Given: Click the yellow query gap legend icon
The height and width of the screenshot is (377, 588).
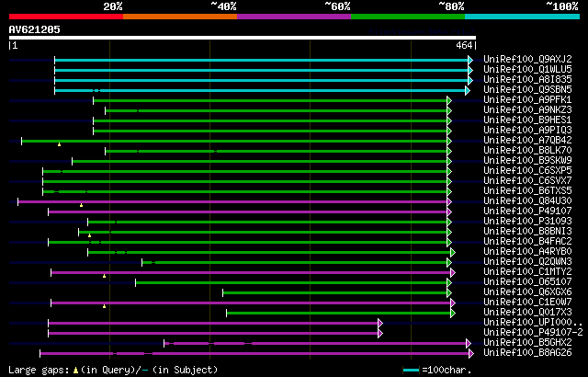Looking at the screenshot, I should 75,371.
